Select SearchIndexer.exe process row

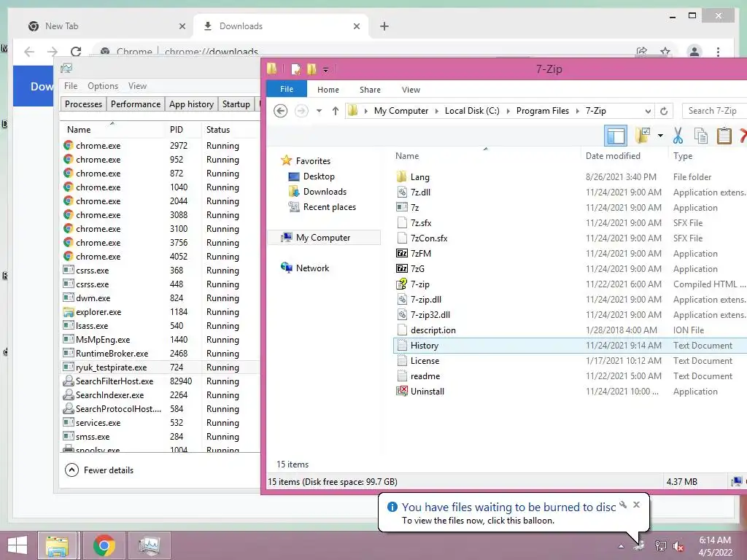click(x=160, y=394)
